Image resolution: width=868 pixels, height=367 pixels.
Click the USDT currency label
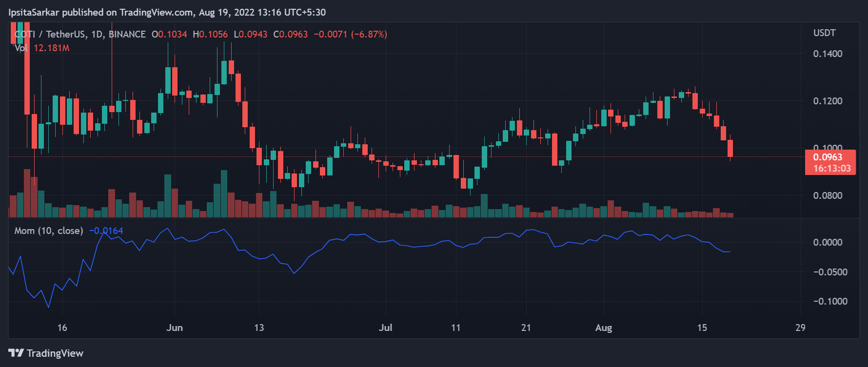pyautogui.click(x=824, y=33)
